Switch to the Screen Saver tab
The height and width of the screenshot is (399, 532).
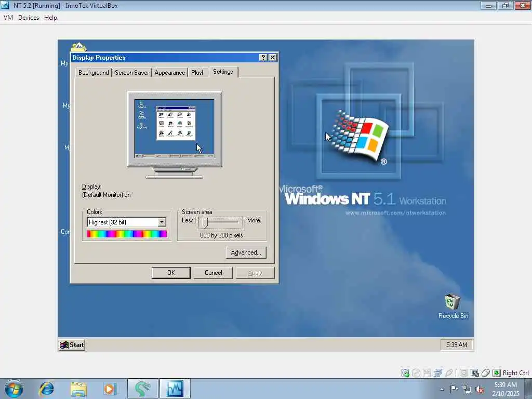pos(131,73)
